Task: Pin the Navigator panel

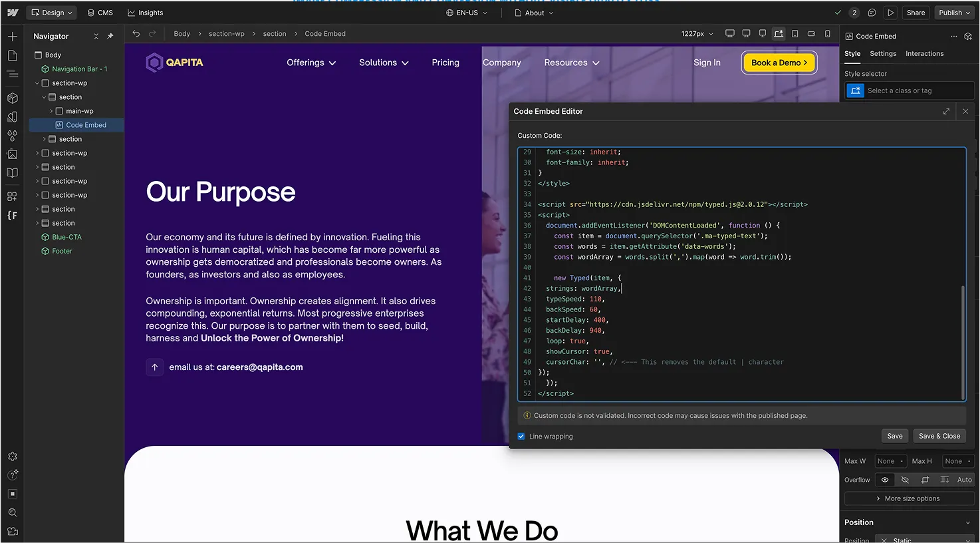Action: pos(110,36)
